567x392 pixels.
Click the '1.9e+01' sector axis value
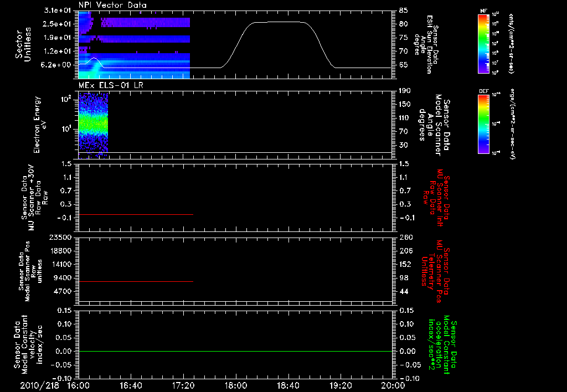pos(58,38)
